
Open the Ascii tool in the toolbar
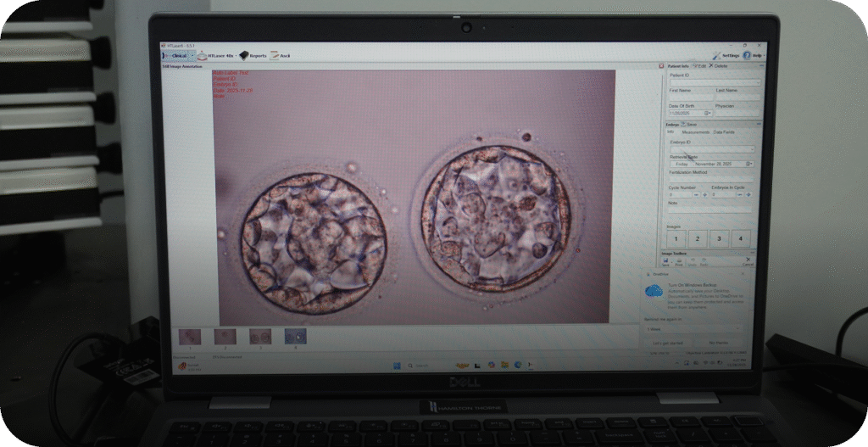click(280, 56)
